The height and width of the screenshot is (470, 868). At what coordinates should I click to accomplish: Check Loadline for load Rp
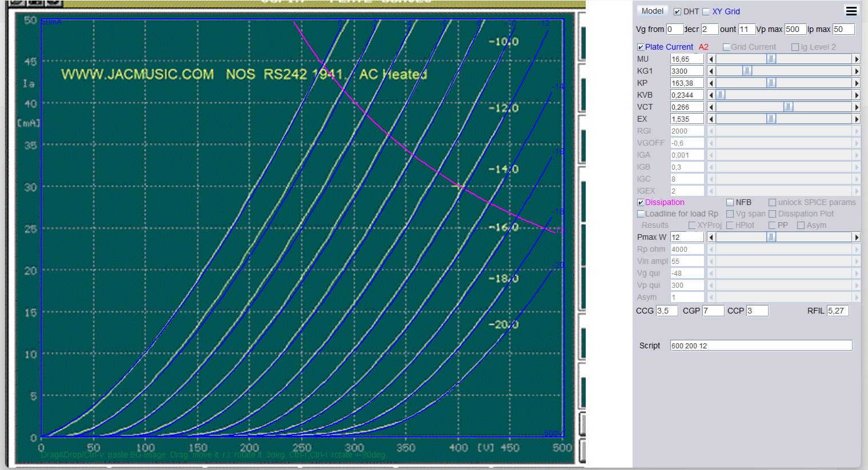point(641,214)
